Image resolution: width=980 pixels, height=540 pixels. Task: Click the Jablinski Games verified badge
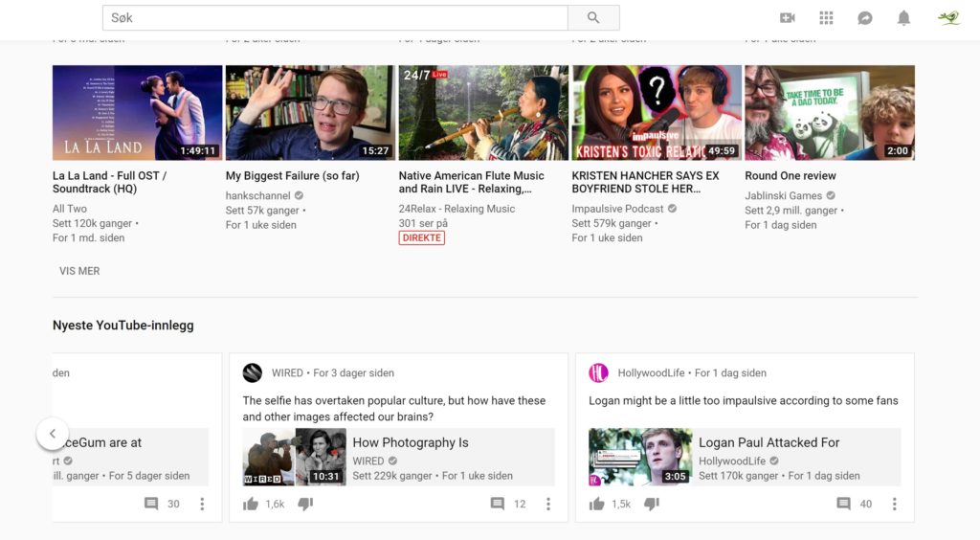[x=831, y=195]
